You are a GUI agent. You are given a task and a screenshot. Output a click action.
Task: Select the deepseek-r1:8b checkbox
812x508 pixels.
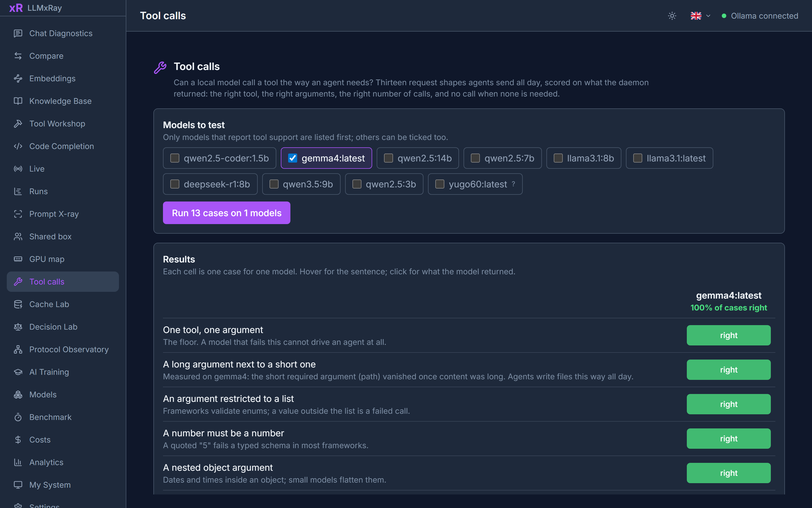(x=175, y=184)
